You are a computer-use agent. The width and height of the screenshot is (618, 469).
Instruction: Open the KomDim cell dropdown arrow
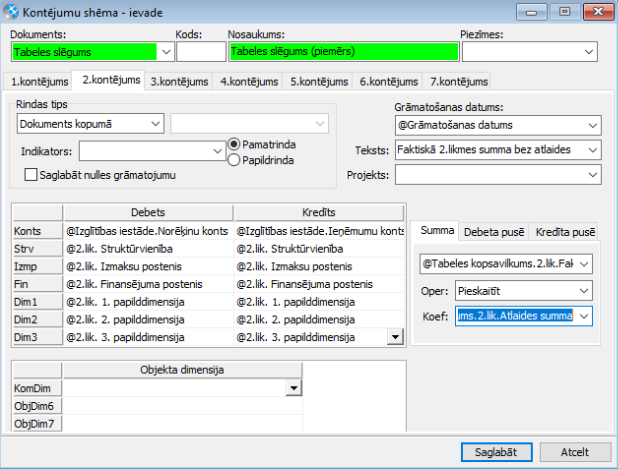[x=294, y=388]
